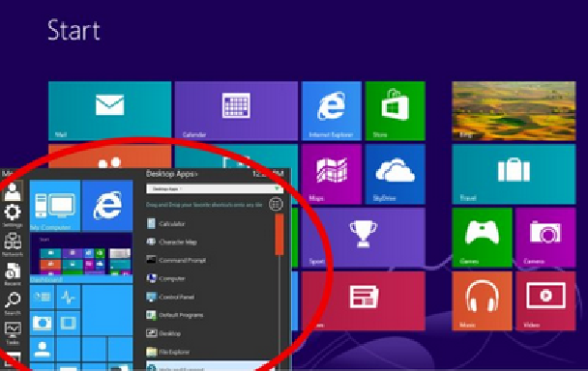The height and width of the screenshot is (371, 588).
Task: Click the small camera tile in menu
Action: click(x=42, y=323)
